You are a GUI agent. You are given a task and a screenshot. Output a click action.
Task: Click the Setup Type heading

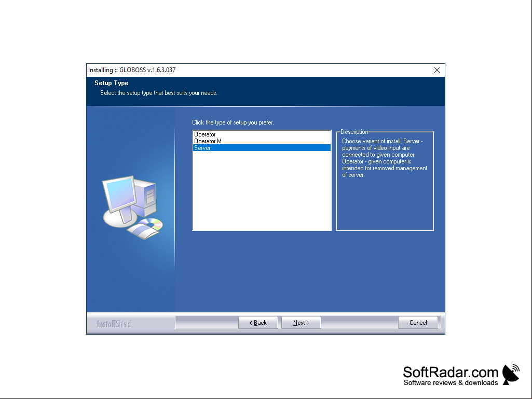click(111, 83)
